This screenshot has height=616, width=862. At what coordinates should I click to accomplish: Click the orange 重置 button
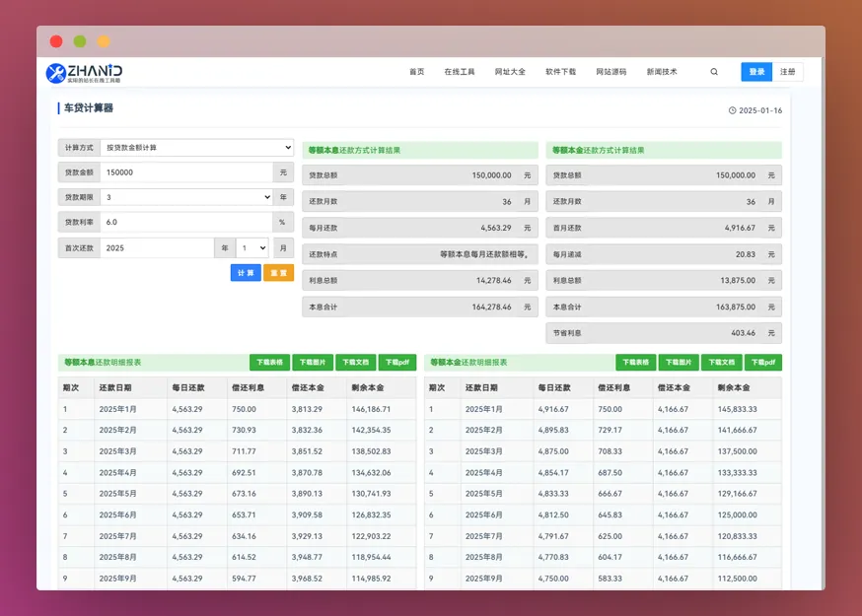279,273
